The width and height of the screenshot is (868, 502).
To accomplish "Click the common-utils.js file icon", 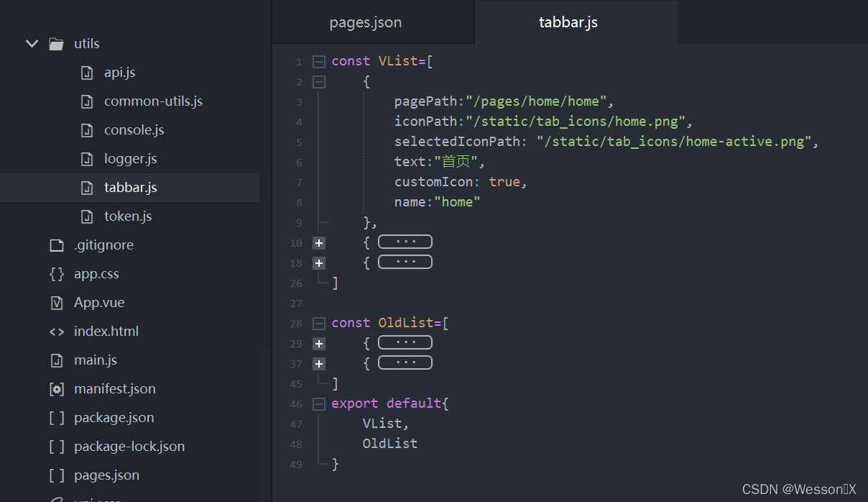I will click(x=87, y=101).
